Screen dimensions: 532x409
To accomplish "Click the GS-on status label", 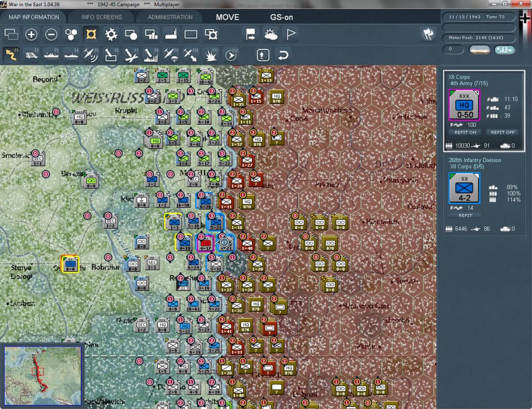I will click(281, 17).
